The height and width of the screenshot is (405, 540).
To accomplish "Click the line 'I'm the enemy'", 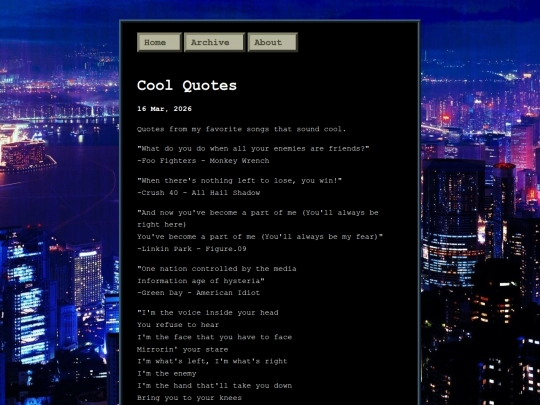I will click(x=167, y=374).
